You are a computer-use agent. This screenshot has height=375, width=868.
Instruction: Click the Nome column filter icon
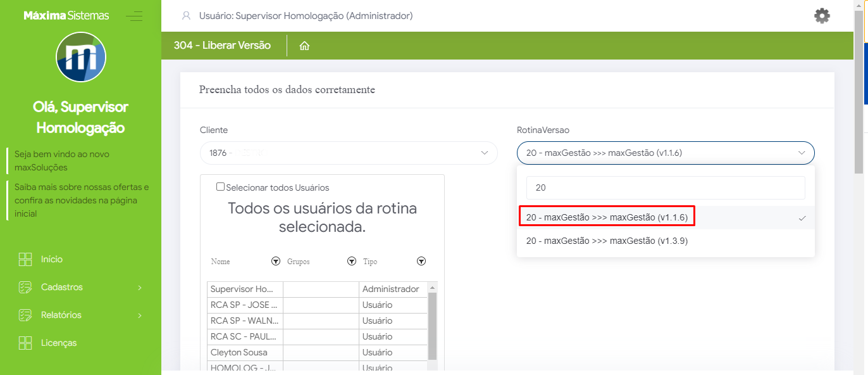pyautogui.click(x=275, y=261)
